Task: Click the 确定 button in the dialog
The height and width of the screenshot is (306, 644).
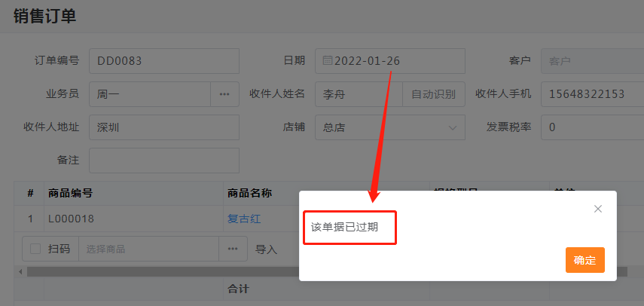Action: [584, 260]
